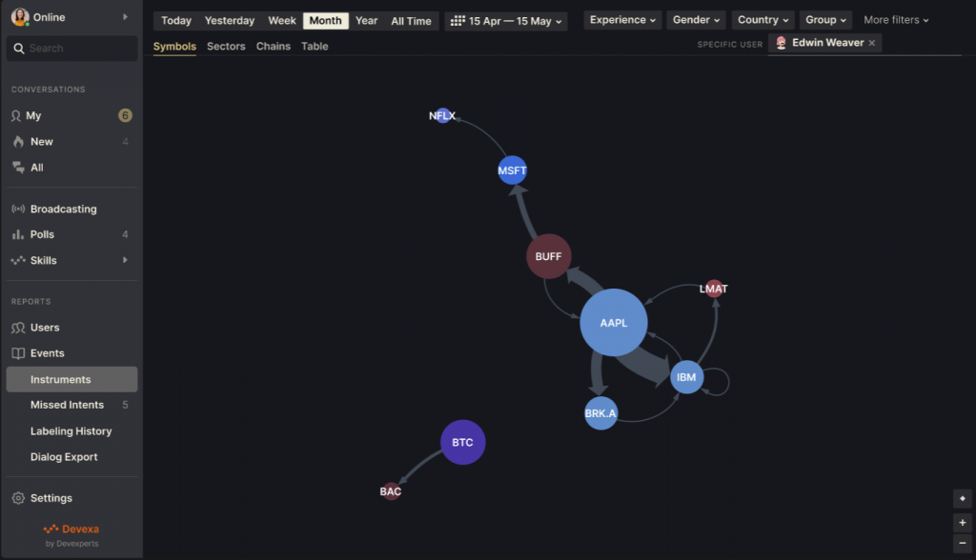The image size is (976, 560).
Task: Select the Week time range
Action: coord(282,21)
